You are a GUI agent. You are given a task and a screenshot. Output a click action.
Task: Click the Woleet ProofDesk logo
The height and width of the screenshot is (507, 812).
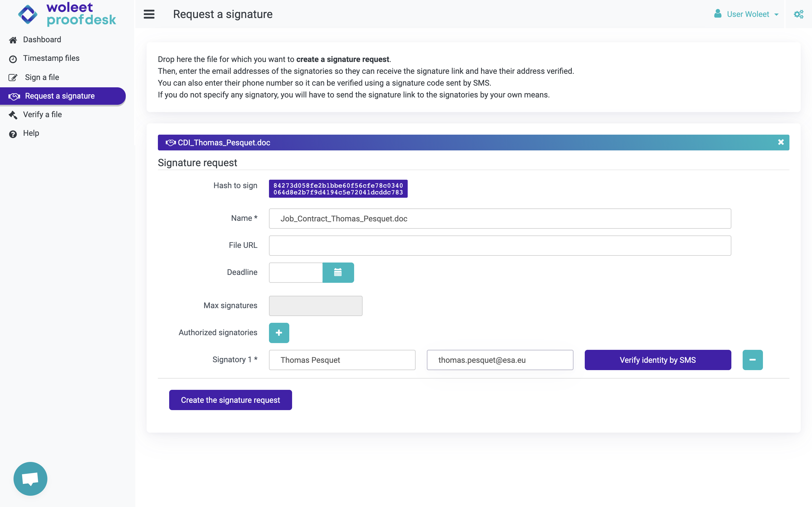67,14
